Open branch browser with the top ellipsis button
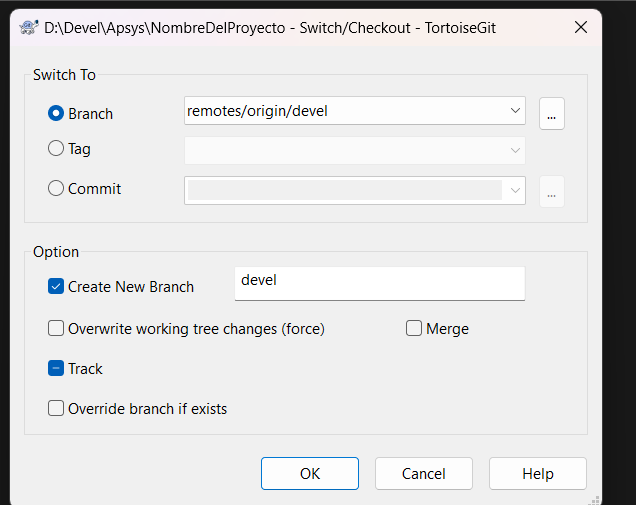This screenshot has height=505, width=636. tap(552, 114)
